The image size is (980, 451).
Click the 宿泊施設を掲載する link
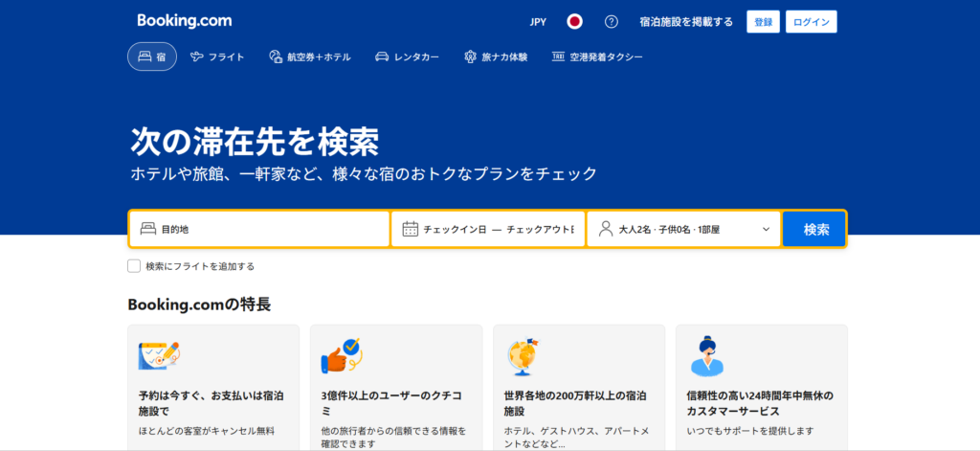tap(686, 21)
